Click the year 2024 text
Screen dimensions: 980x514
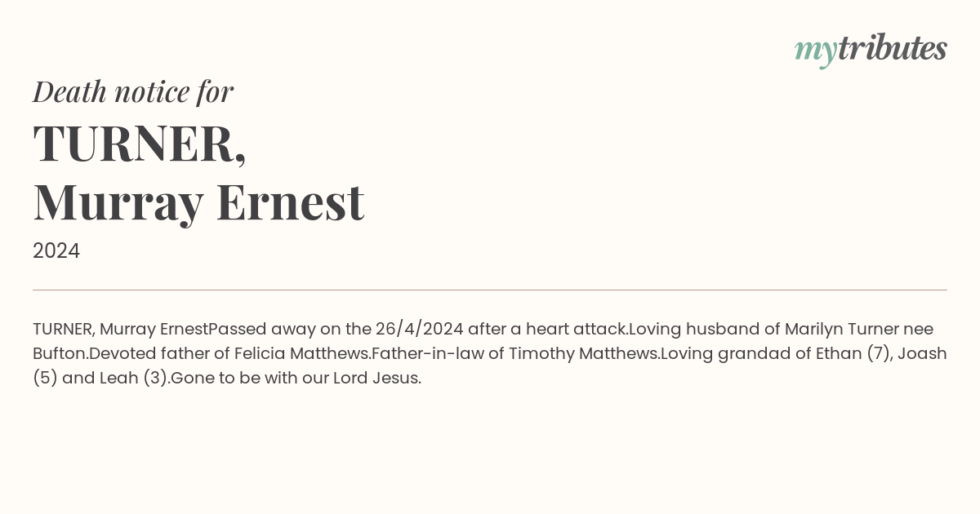[56, 251]
